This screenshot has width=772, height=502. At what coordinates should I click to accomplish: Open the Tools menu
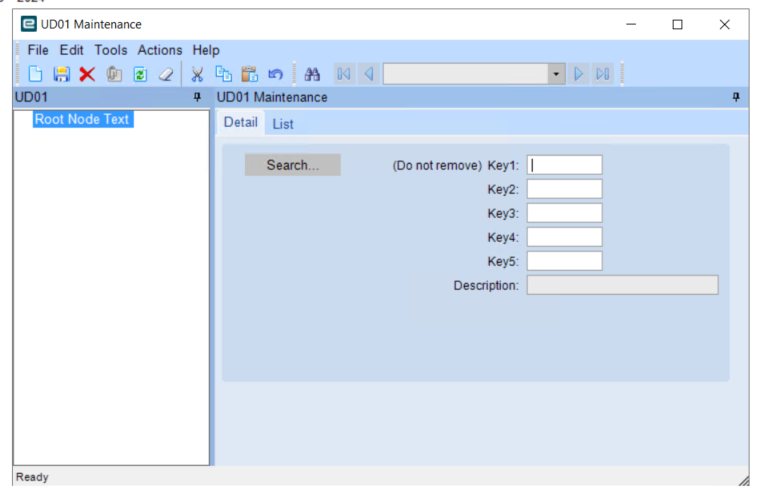pos(111,50)
